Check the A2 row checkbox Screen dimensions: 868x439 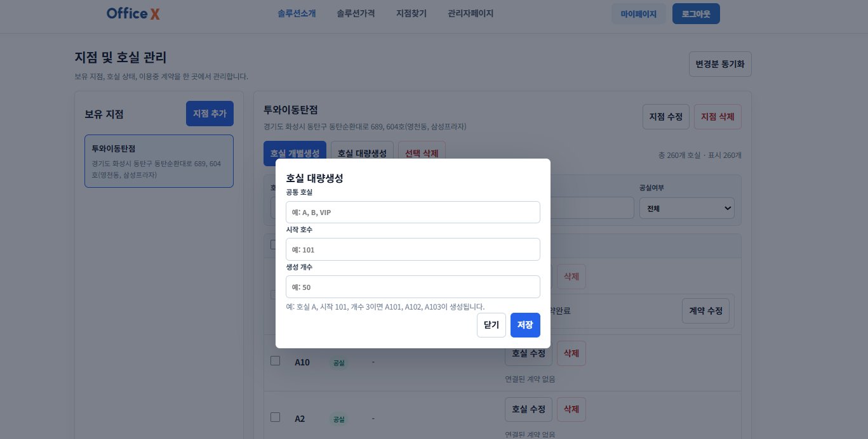(275, 417)
